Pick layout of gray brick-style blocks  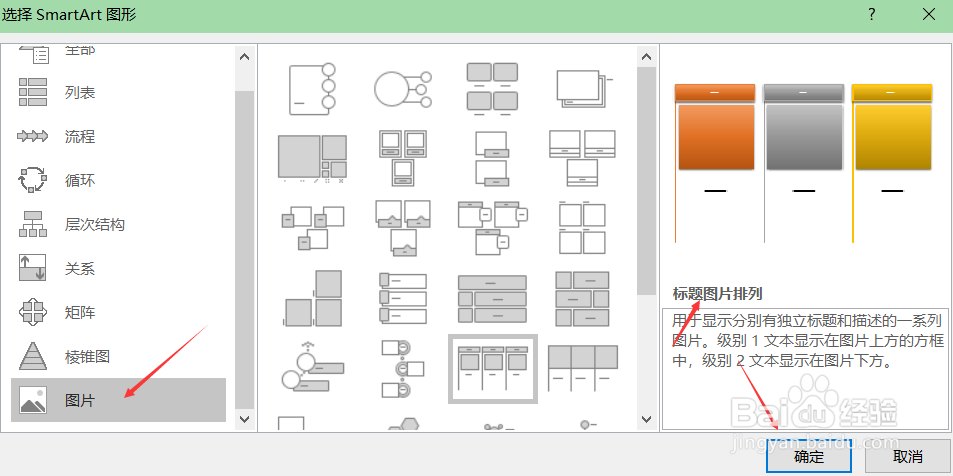click(x=582, y=298)
